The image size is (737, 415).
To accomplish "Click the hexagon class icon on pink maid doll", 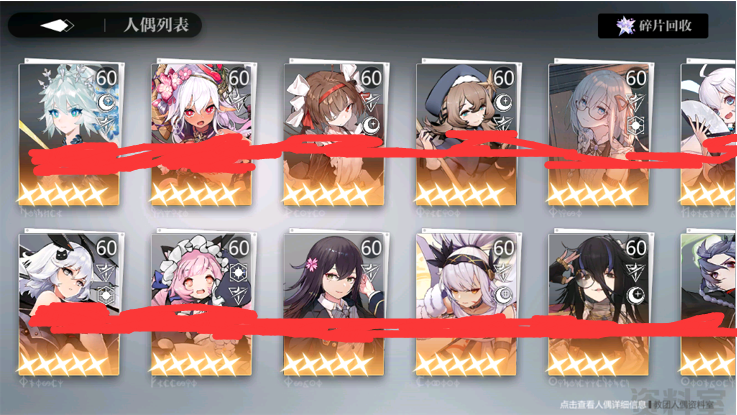I will click(x=239, y=272).
